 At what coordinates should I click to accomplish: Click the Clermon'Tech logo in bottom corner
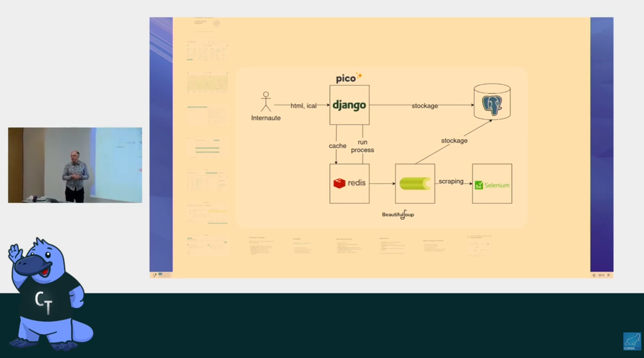[x=632, y=341]
